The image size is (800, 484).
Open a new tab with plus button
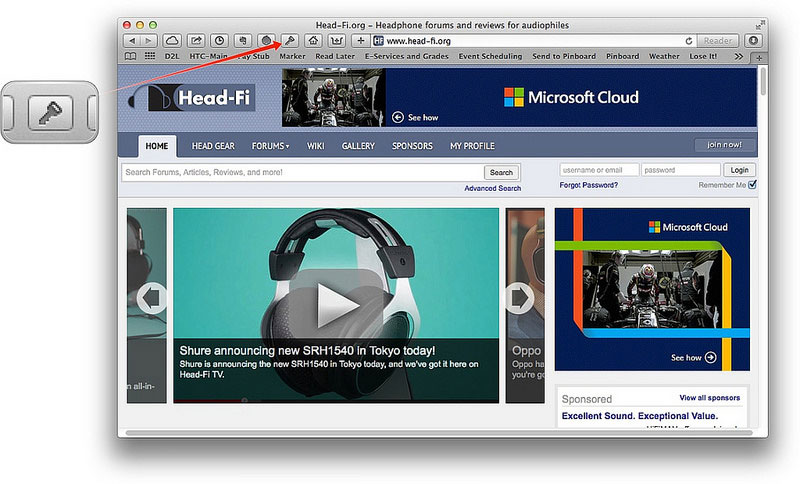759,58
